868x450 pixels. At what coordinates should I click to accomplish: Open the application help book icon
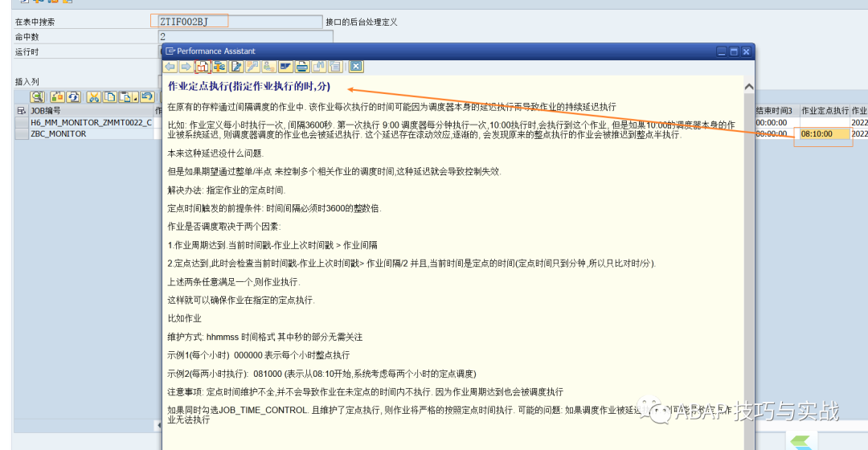203,67
